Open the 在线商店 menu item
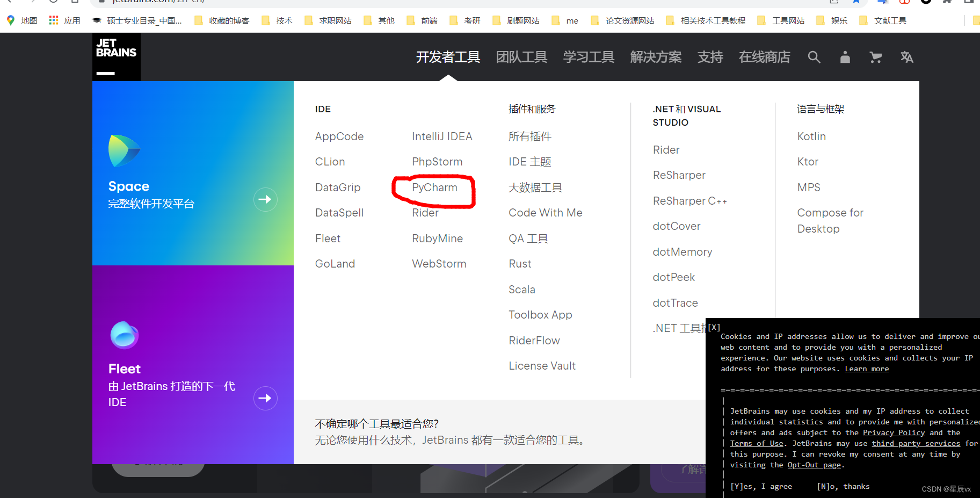980x498 pixels. tap(764, 57)
